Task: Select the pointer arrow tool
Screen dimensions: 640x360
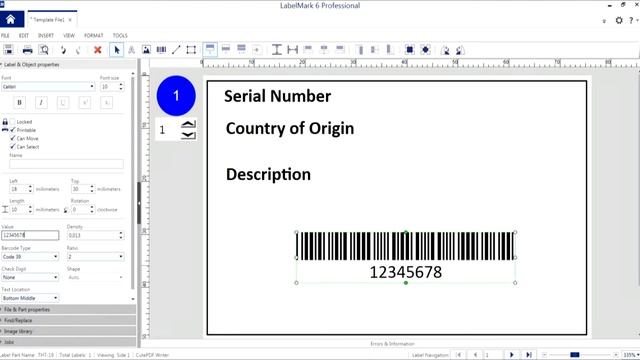Action: point(117,50)
